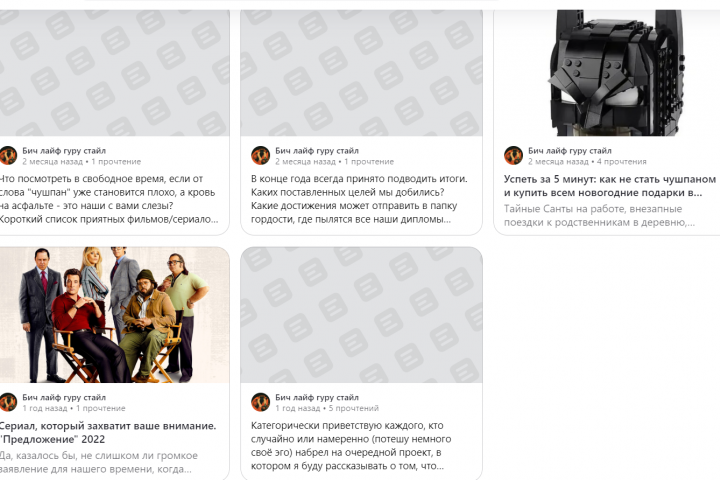Read post "Категорически приветствую каждого"
This screenshot has width=720, height=480.
point(360,446)
